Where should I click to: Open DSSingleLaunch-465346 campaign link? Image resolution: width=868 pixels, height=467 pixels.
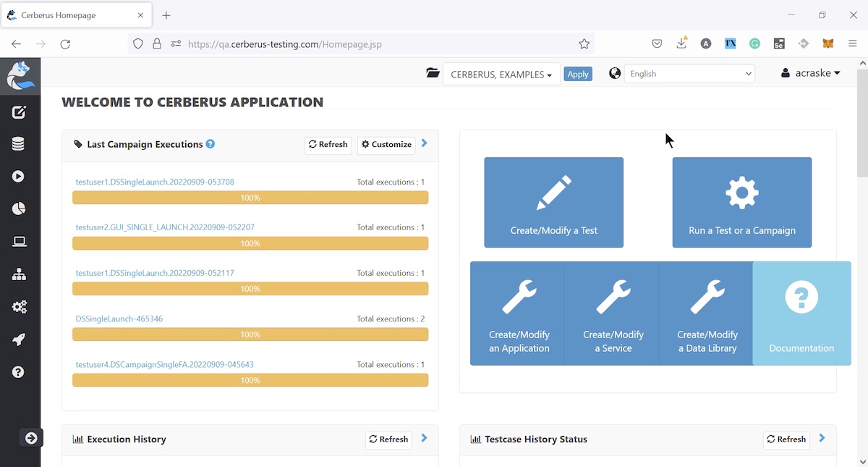pos(119,319)
